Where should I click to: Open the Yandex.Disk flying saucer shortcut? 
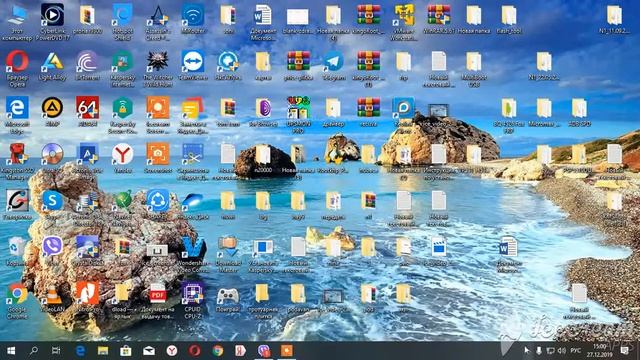pyautogui.click(x=193, y=205)
